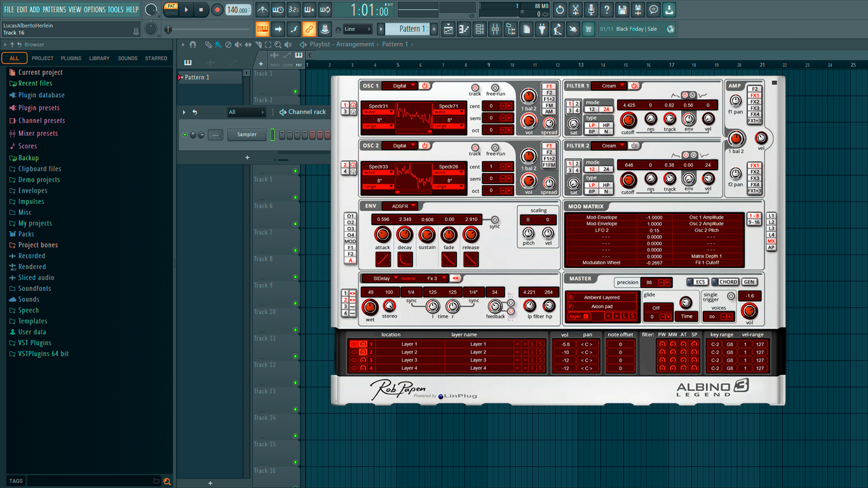This screenshot has height=488, width=868.
Task: Open the FILE menu
Action: tap(9, 10)
